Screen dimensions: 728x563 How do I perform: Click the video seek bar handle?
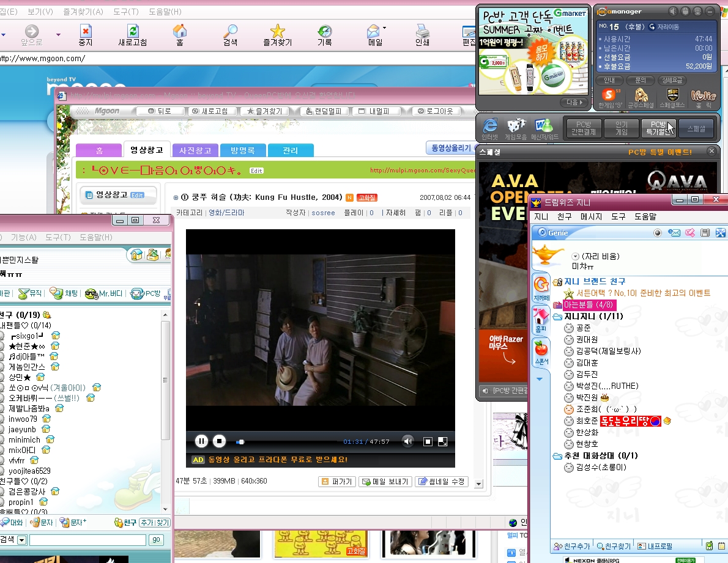point(240,442)
